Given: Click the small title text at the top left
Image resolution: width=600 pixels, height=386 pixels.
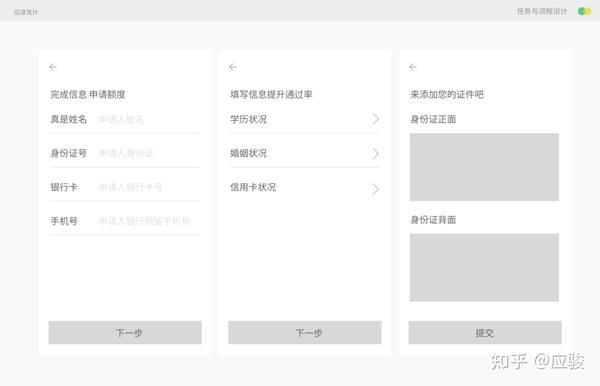Looking at the screenshot, I should [26, 12].
